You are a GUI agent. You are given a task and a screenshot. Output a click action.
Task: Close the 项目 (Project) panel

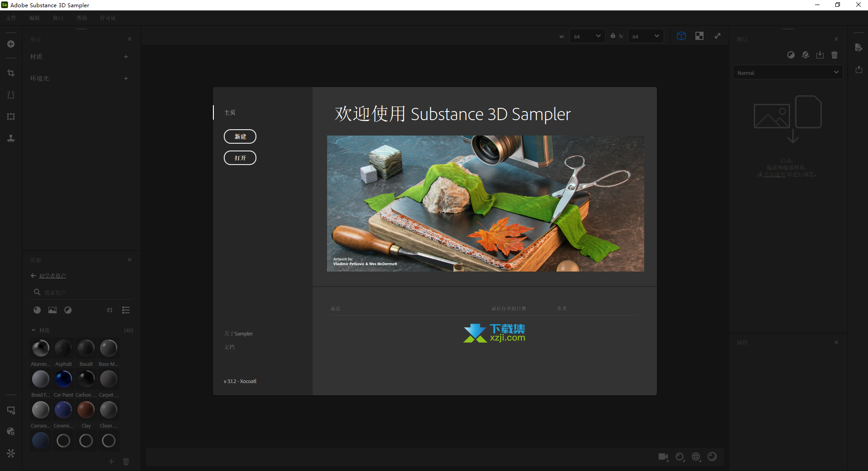pyautogui.click(x=130, y=39)
